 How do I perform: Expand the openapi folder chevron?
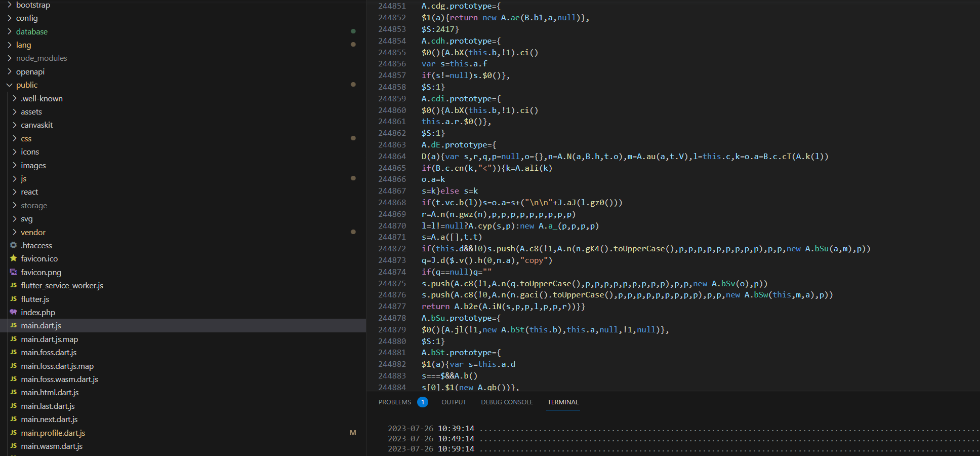10,71
